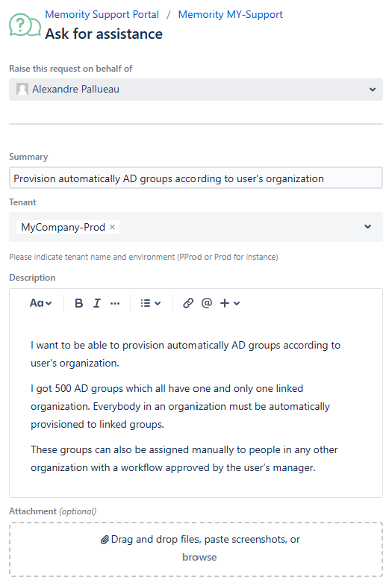The width and height of the screenshot is (392, 586).
Task: Click into the Summary text field
Action: 196,178
